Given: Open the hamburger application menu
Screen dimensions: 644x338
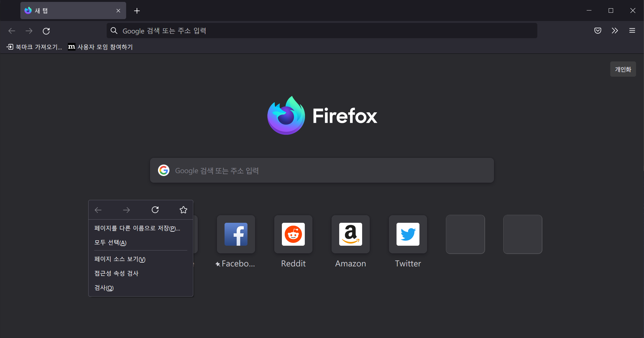Looking at the screenshot, I should tap(632, 31).
